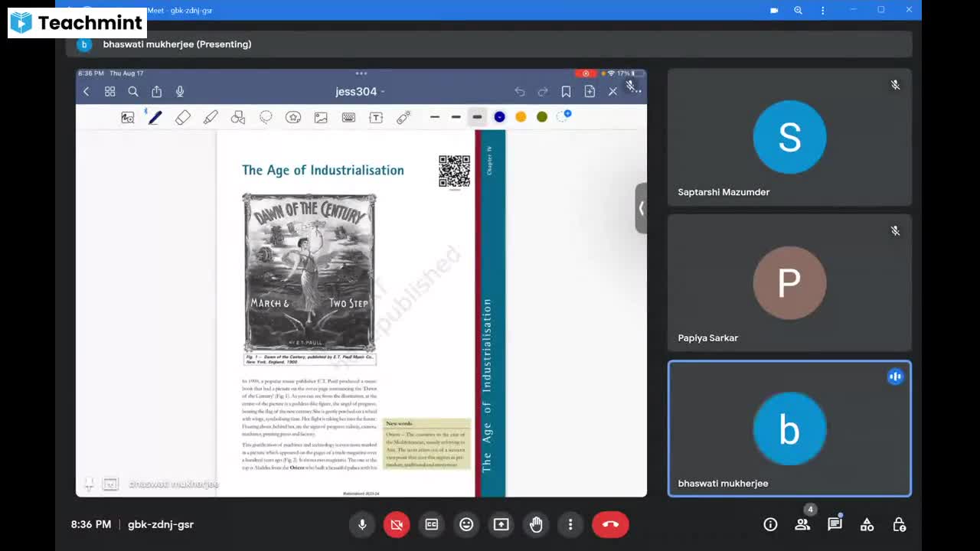Bookmark the current page

566,92
